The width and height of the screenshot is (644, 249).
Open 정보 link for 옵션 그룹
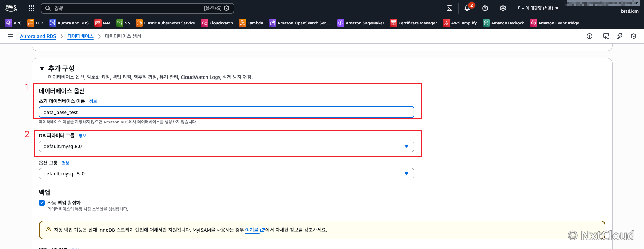[x=65, y=163]
